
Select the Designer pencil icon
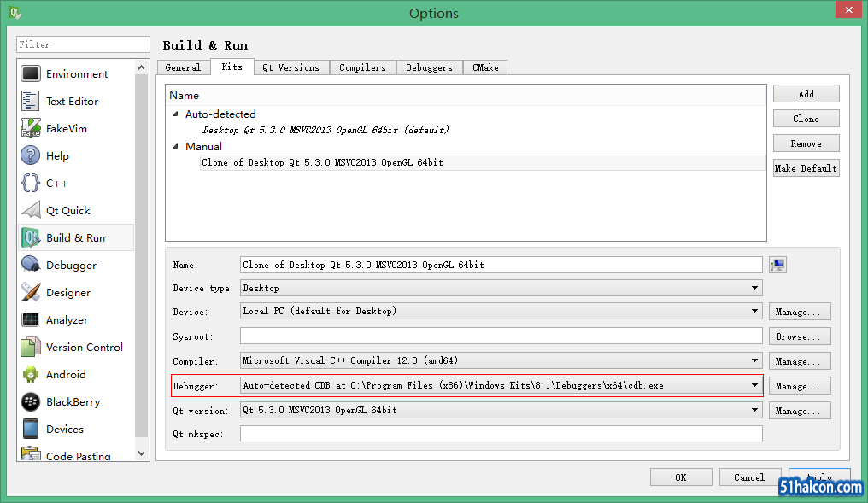pyautogui.click(x=31, y=292)
